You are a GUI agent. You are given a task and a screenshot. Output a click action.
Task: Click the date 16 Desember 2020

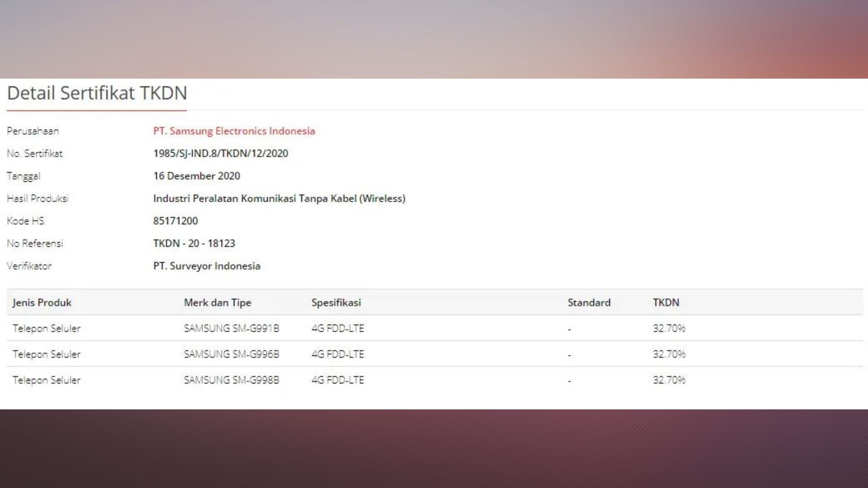pos(196,176)
